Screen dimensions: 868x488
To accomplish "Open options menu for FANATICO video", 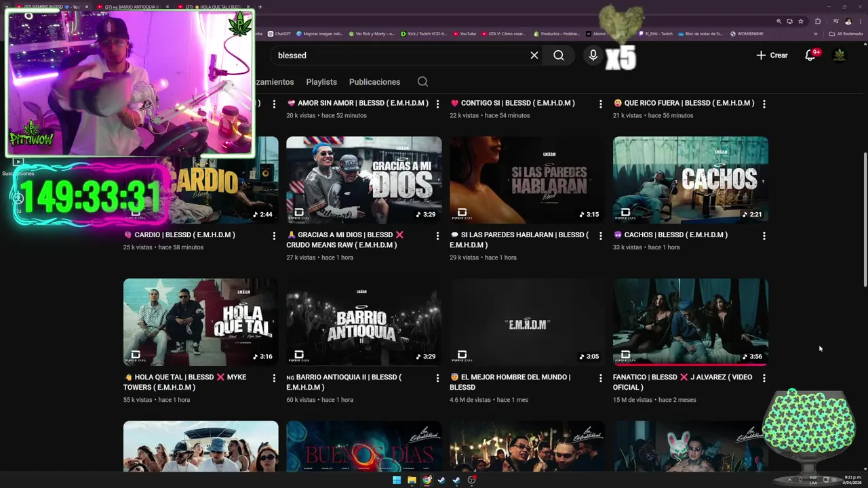I will click(764, 378).
